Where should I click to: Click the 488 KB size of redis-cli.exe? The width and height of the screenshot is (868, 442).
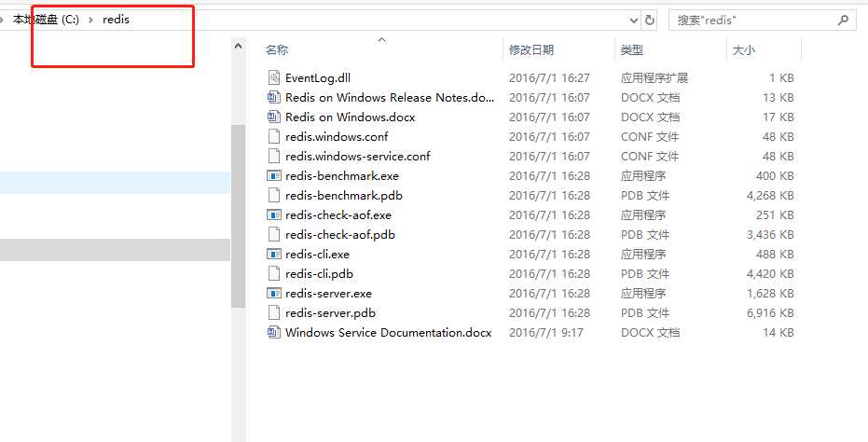pyautogui.click(x=775, y=255)
